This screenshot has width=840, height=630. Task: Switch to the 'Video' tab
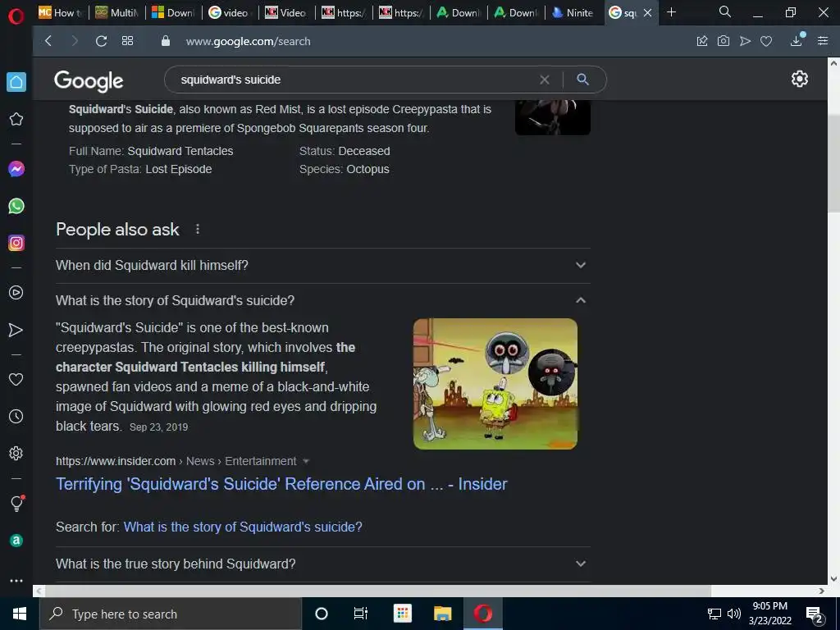287,12
